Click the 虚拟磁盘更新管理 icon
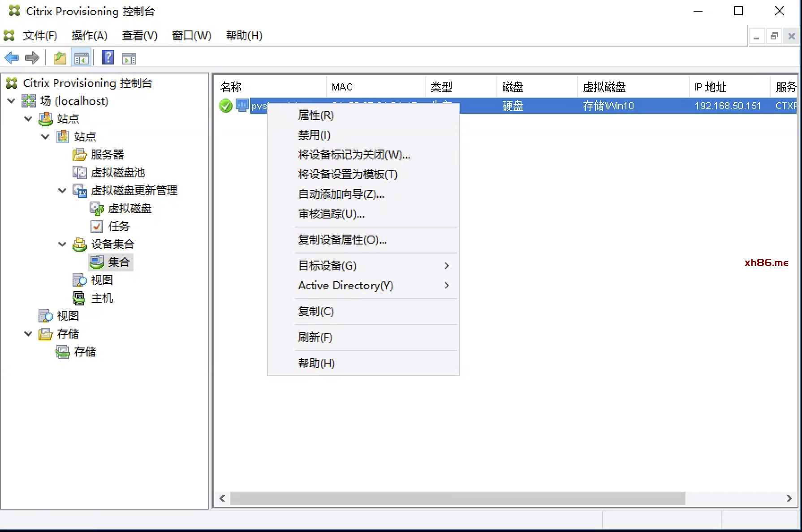 [80, 191]
